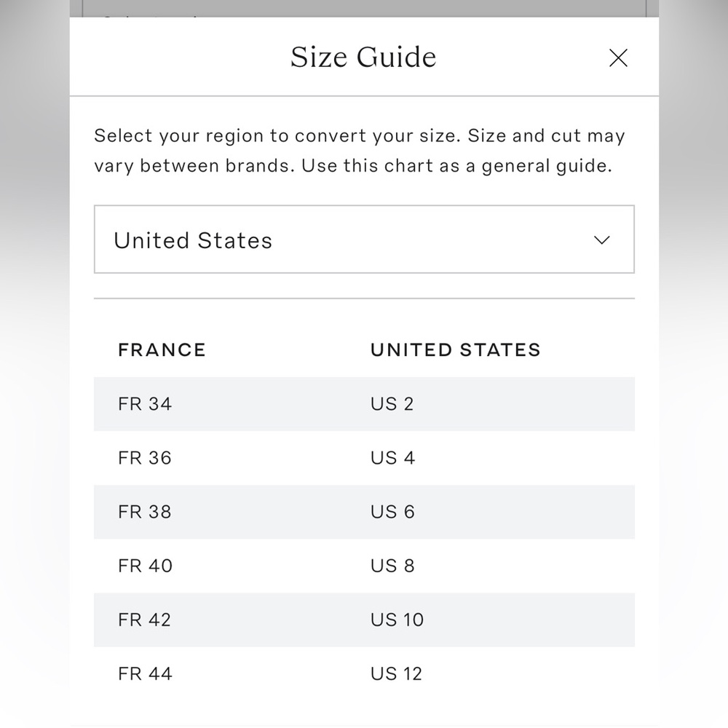Click the US 12 size cell

[x=396, y=673]
